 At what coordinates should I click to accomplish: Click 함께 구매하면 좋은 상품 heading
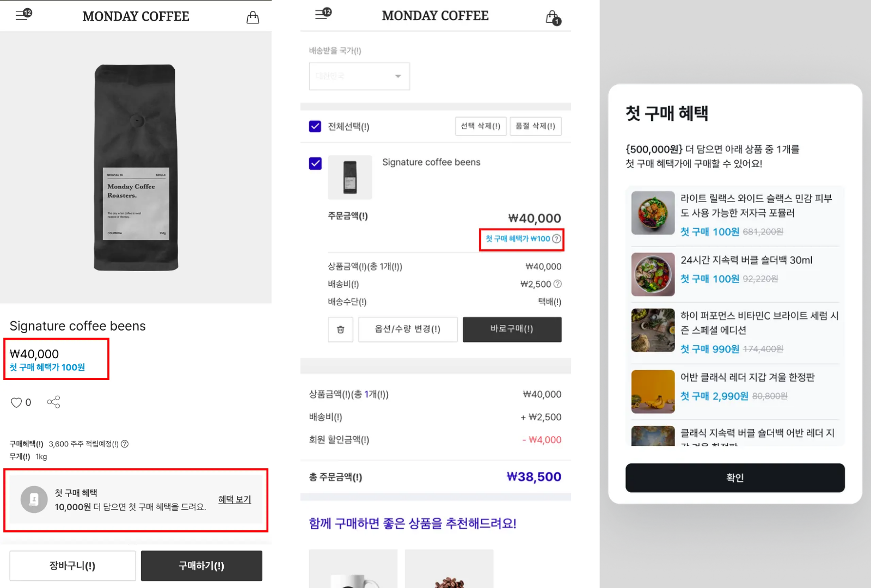coord(413,524)
